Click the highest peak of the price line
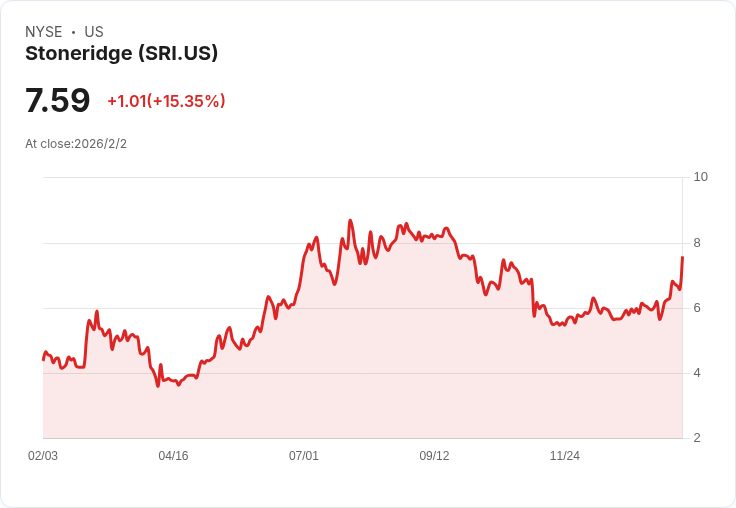736x508 pixels. click(350, 221)
